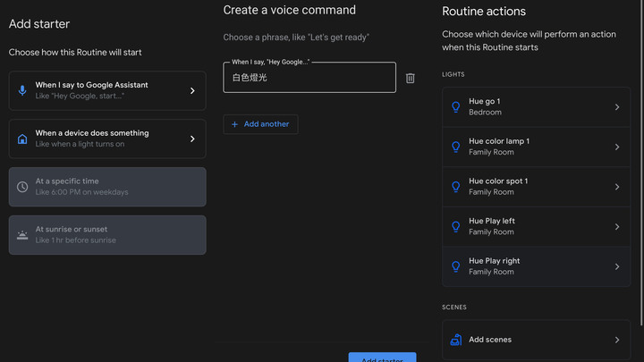This screenshot has height=362, width=644.
Task: Click the 'Hue Play left' label
Action: coord(492,221)
